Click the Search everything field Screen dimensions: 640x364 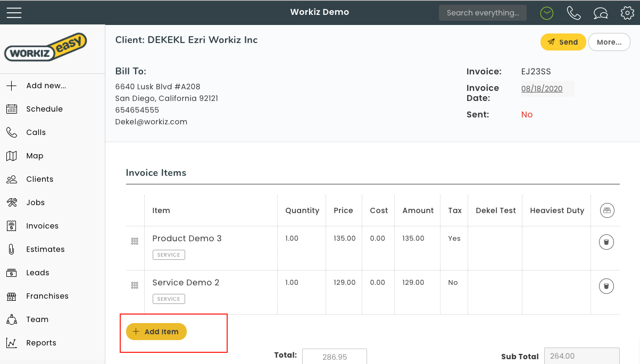(x=483, y=13)
